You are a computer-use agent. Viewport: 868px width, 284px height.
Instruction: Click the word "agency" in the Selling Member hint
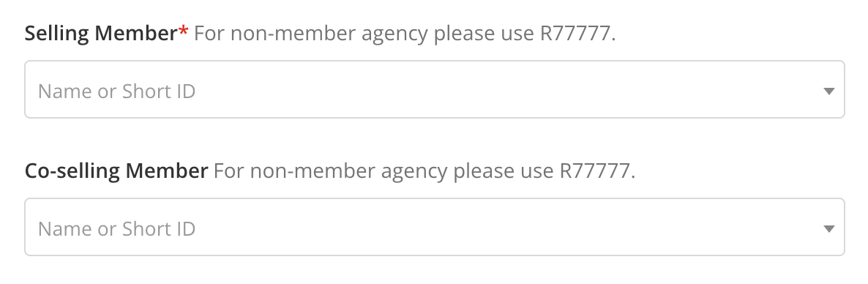pos(394,35)
